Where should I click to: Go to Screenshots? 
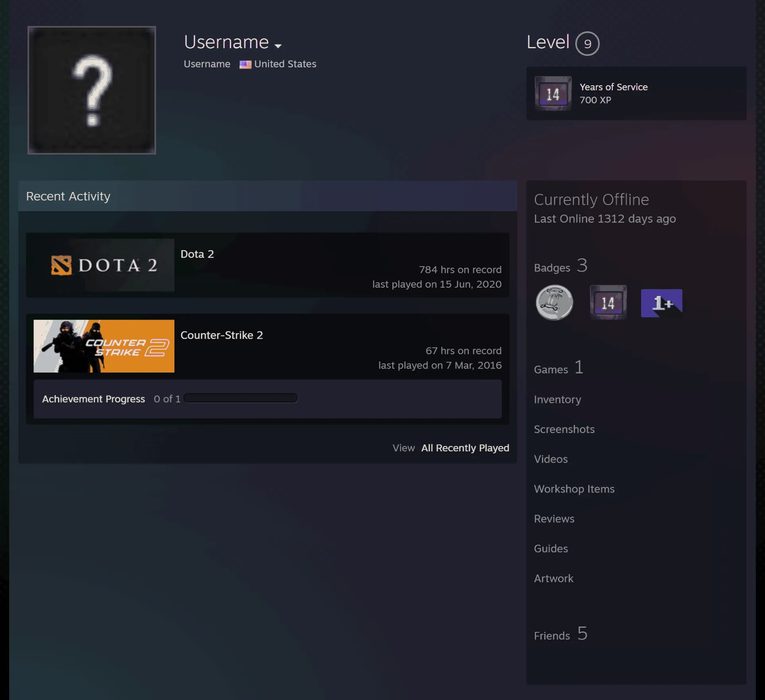pyautogui.click(x=564, y=429)
